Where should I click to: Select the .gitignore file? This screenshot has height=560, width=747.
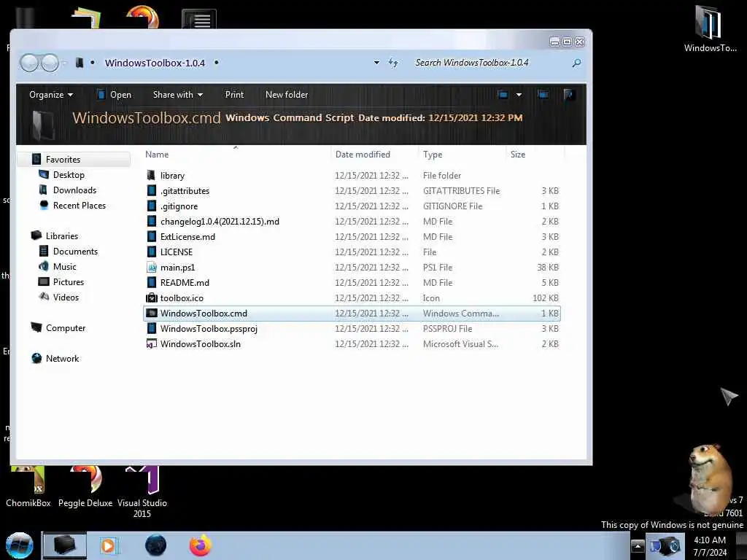coord(352,206)
